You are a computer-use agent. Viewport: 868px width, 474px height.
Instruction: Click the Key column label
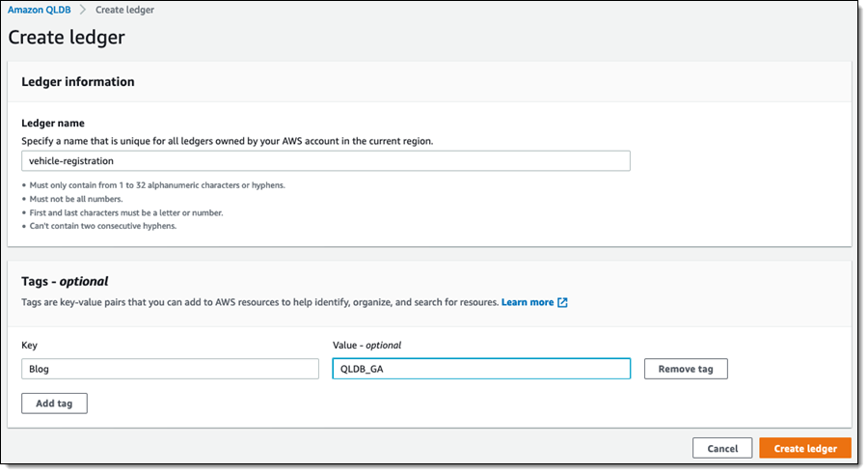tap(30, 345)
